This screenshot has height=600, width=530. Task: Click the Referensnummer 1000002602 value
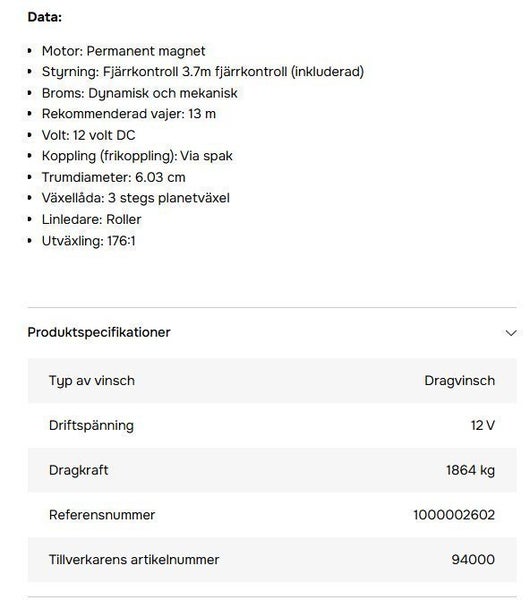(x=454, y=515)
